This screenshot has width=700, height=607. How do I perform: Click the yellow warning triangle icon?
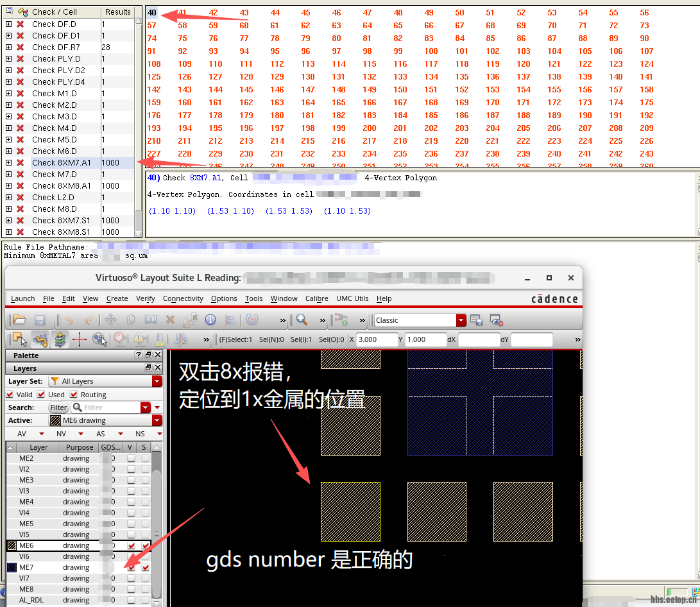point(140,339)
